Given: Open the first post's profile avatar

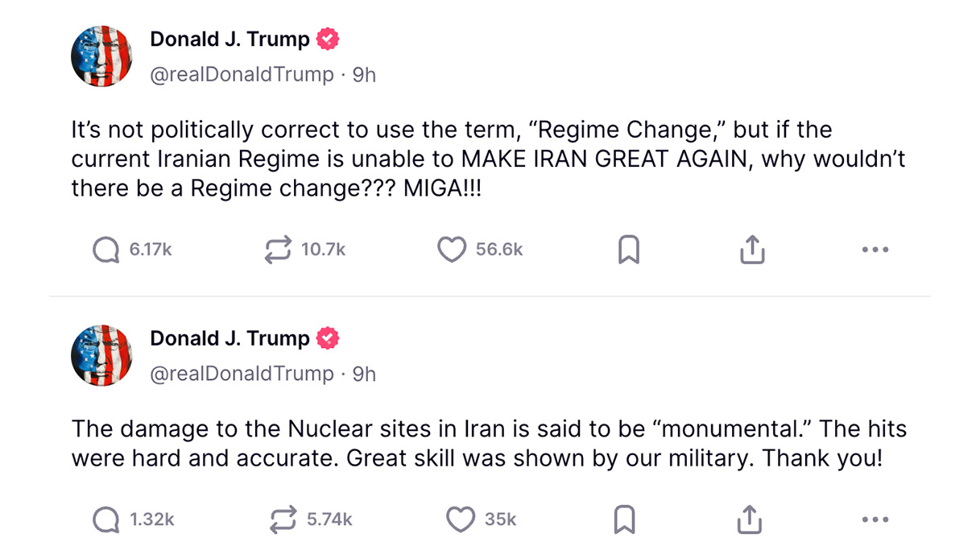Looking at the screenshot, I should 101,56.
